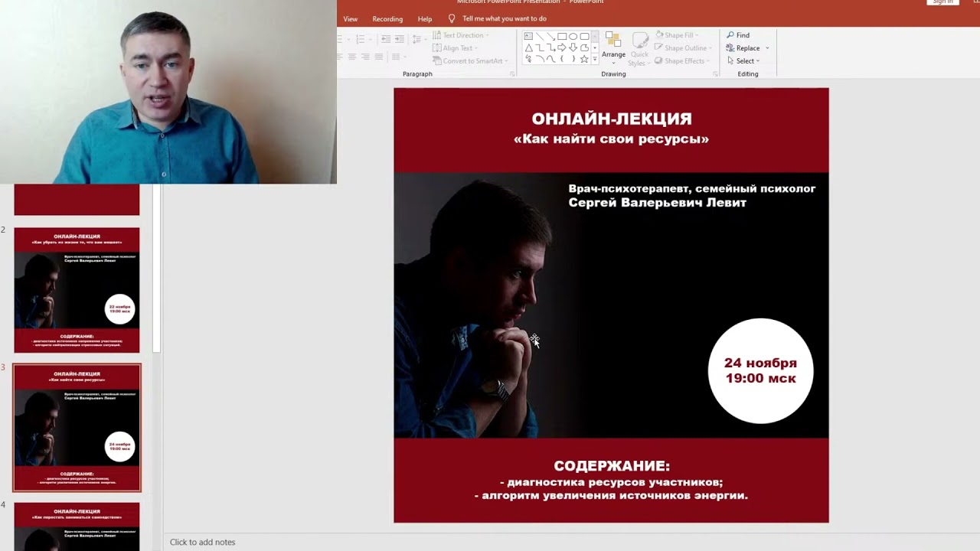Select slide 3 thumbnail

pyautogui.click(x=77, y=427)
